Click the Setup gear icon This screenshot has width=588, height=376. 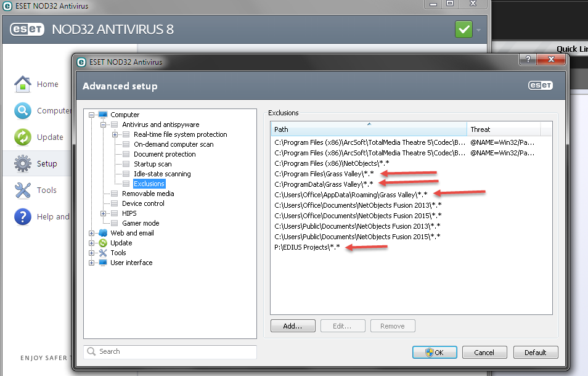pyautogui.click(x=23, y=163)
